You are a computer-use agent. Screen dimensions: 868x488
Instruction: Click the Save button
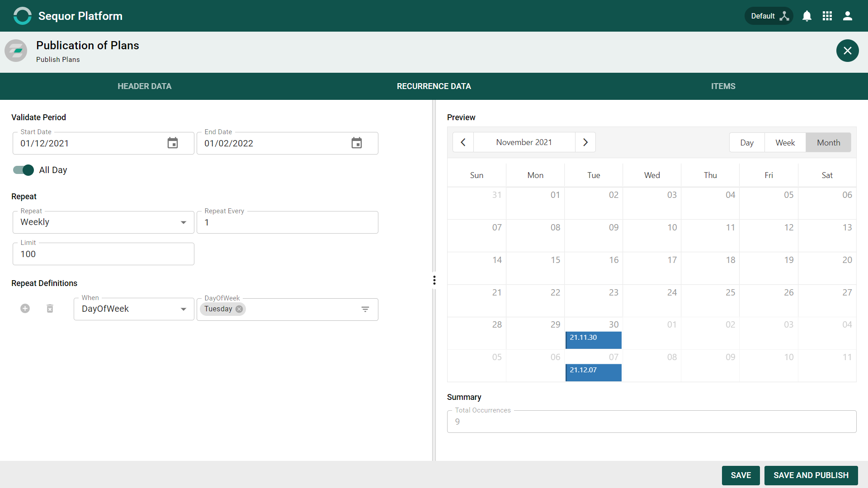pos(741,475)
